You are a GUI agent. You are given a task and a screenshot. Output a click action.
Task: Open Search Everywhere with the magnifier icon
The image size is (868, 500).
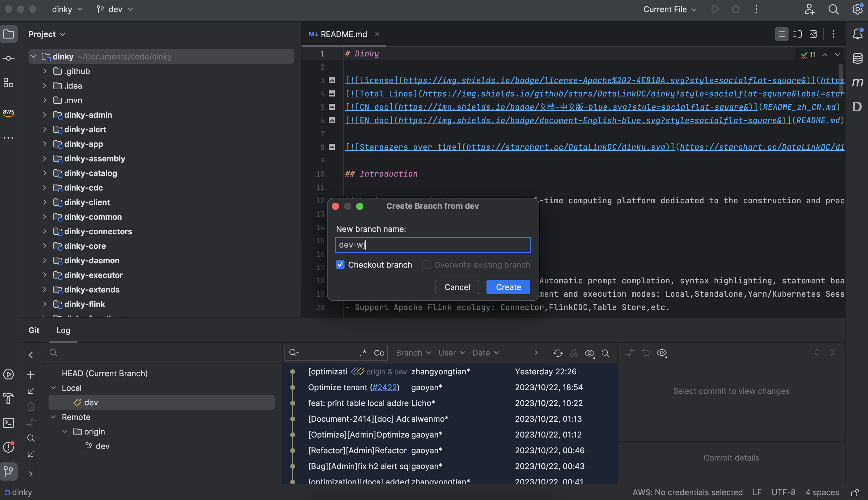pyautogui.click(x=833, y=9)
